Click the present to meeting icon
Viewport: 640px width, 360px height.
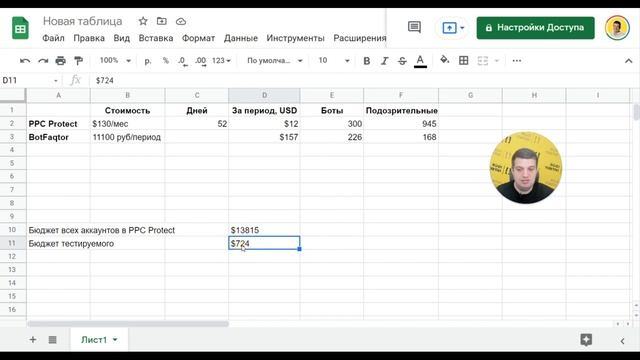pyautogui.click(x=449, y=28)
